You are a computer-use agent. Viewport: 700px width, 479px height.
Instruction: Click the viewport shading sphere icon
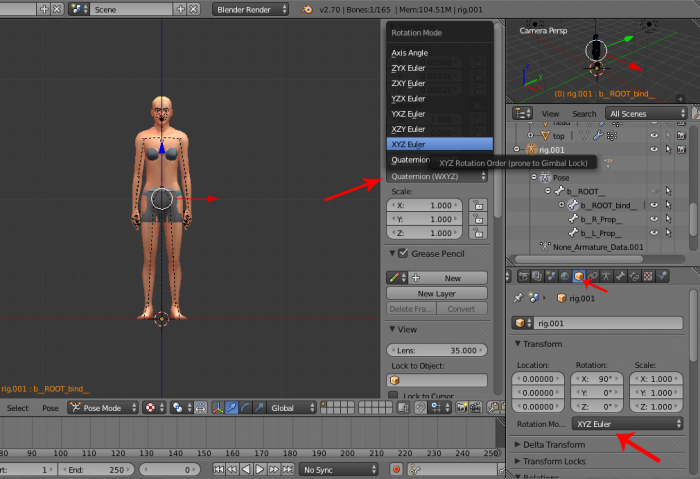pyautogui.click(x=178, y=408)
